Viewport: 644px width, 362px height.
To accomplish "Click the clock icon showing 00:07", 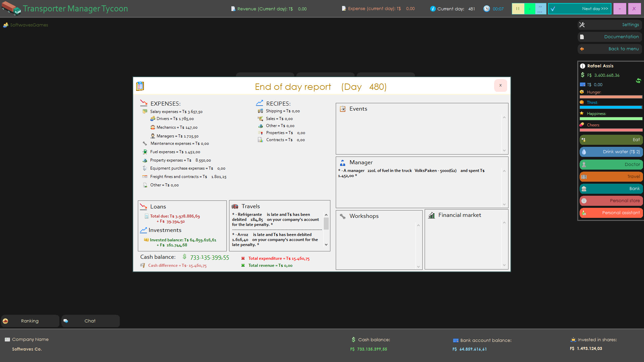I will pos(487,8).
